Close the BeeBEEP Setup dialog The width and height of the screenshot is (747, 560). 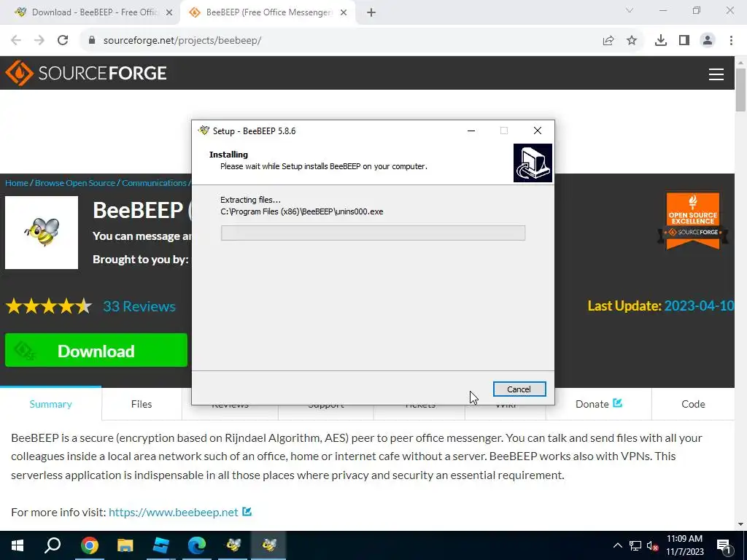pyautogui.click(x=538, y=131)
